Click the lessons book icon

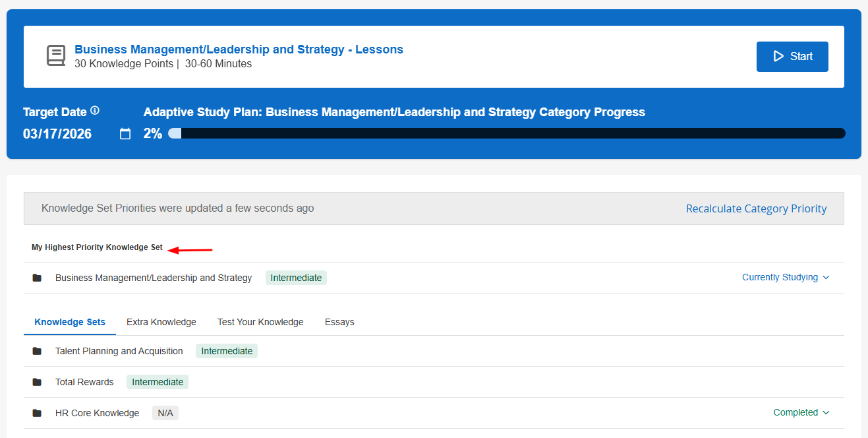click(56, 56)
